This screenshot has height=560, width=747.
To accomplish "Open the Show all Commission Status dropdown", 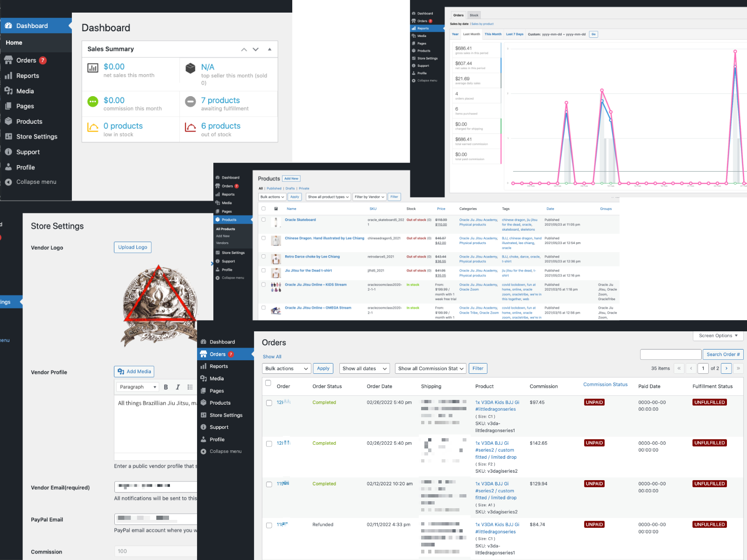I will click(x=430, y=369).
